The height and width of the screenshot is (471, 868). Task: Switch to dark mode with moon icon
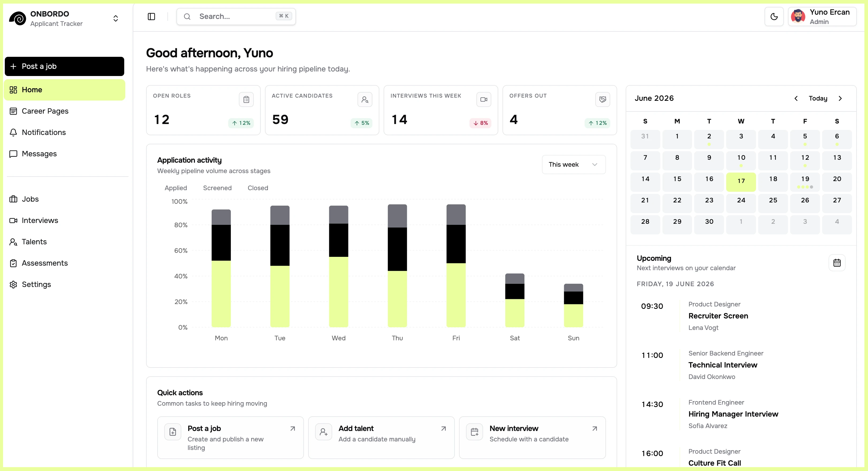[774, 17]
